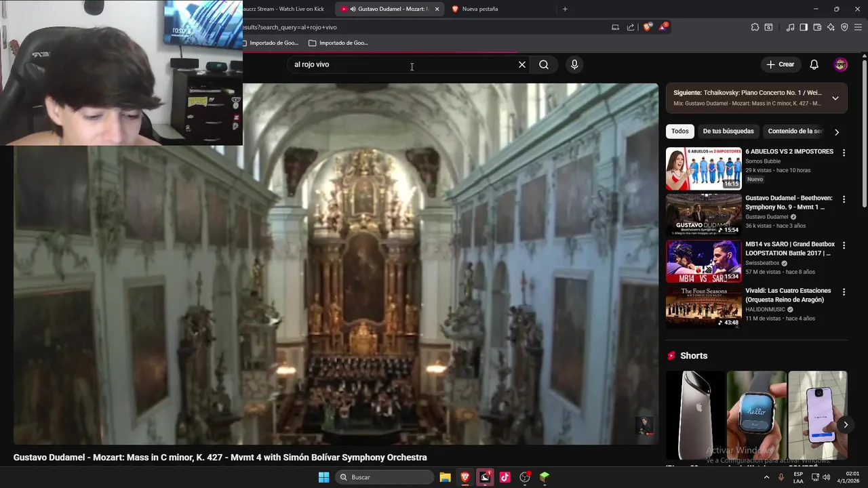Screen dimensions: 868x488
Task: Select the Todos filter chip
Action: (679, 131)
